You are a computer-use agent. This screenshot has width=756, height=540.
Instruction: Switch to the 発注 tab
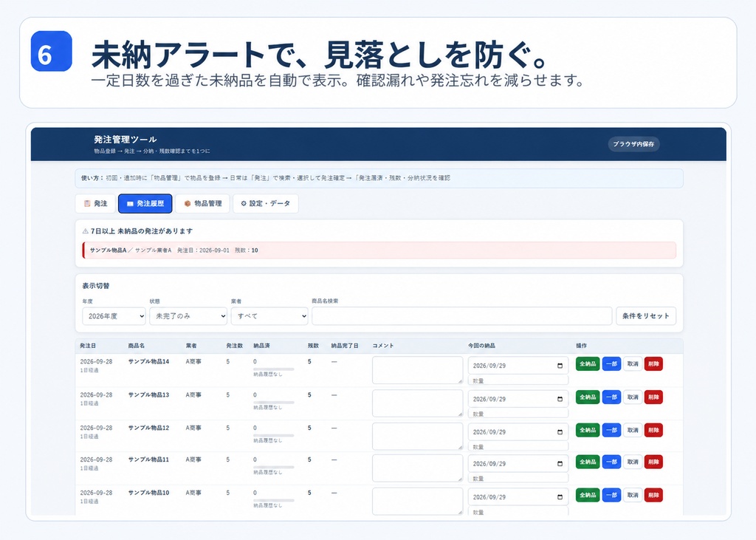(95, 204)
